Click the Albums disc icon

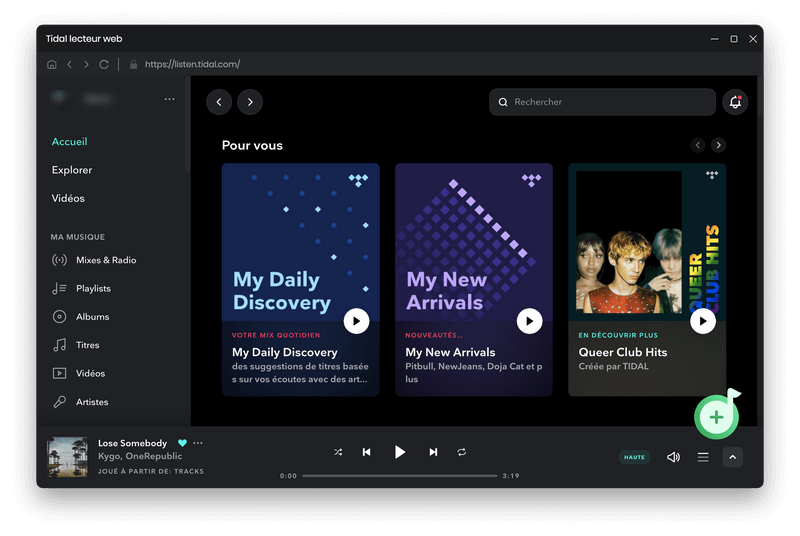click(59, 317)
